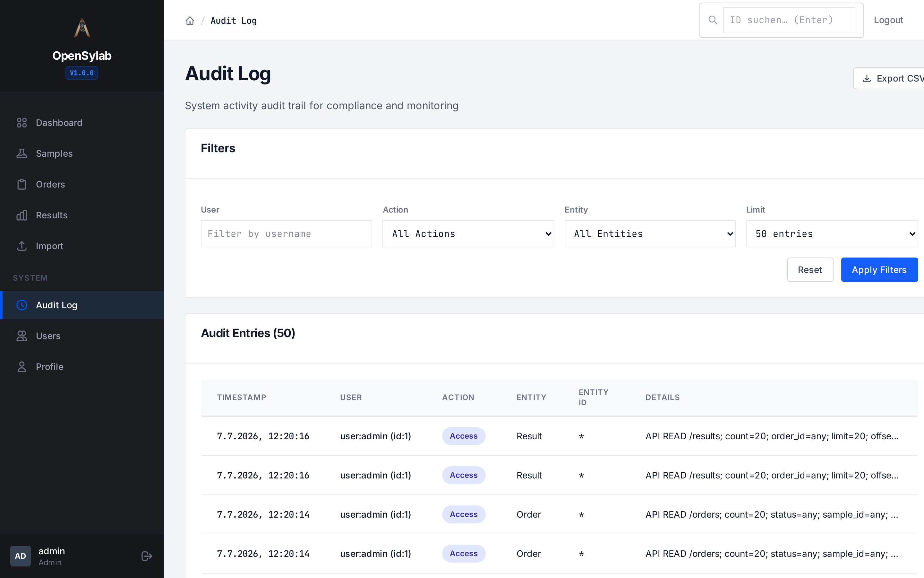
Task: Click the OpenSylab logo icon
Action: (x=82, y=28)
